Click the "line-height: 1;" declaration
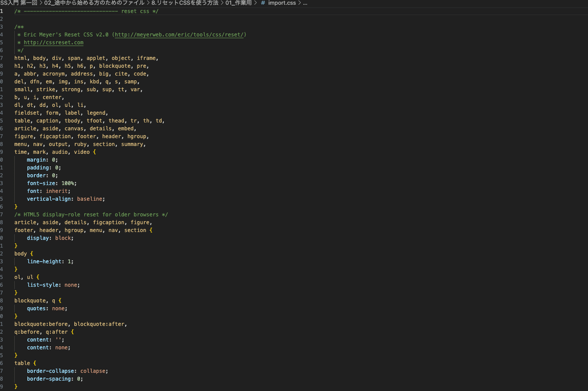Viewport: 588px width, 391px height. click(50, 262)
